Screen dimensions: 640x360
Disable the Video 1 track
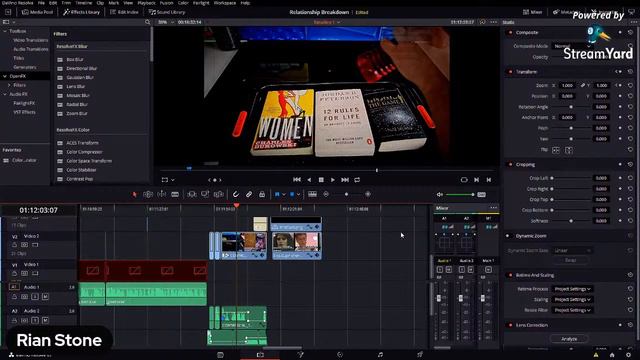click(35, 273)
